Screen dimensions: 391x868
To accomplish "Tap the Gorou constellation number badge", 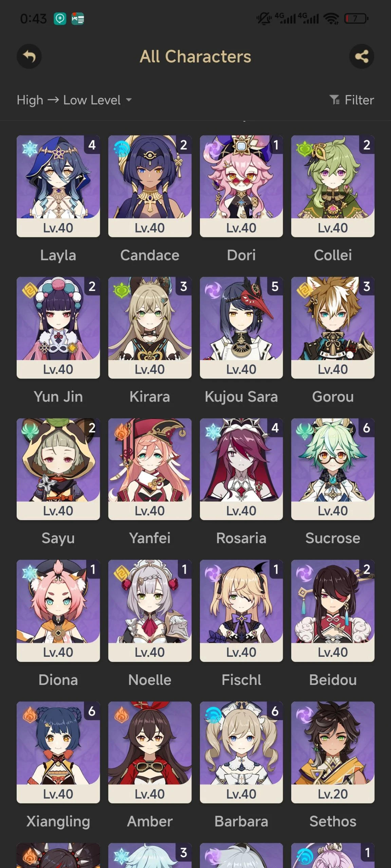I will tap(367, 287).
